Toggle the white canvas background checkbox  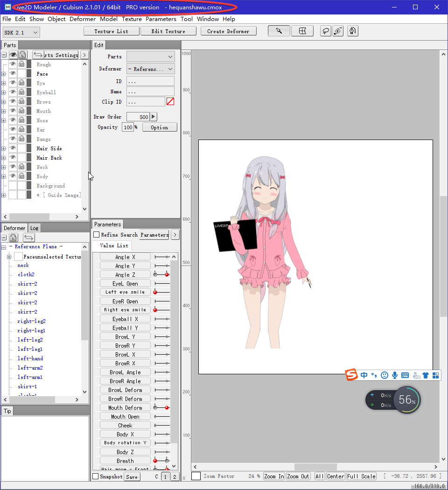196,476
